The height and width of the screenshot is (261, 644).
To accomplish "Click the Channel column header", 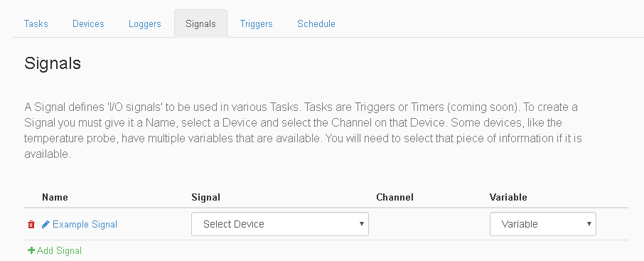I will click(x=395, y=197).
